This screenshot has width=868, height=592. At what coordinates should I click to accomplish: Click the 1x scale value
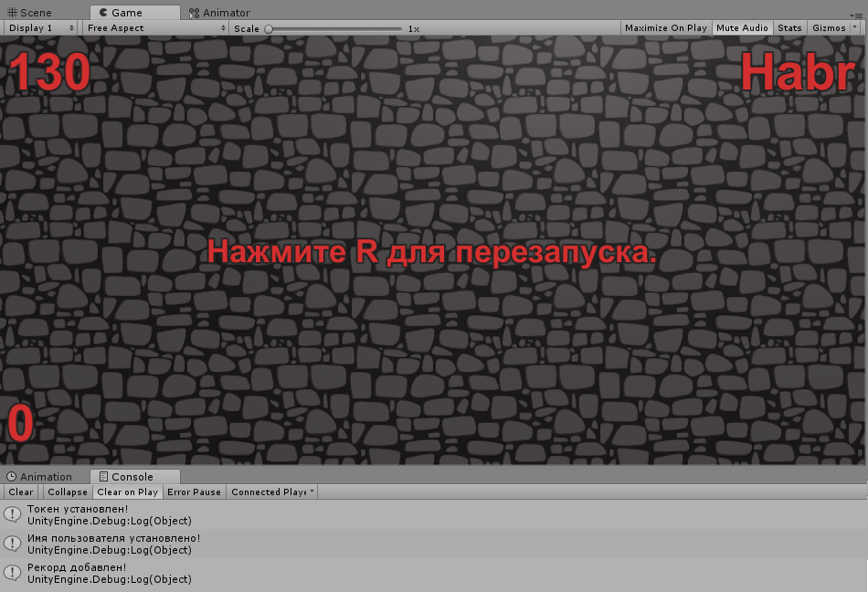414,28
